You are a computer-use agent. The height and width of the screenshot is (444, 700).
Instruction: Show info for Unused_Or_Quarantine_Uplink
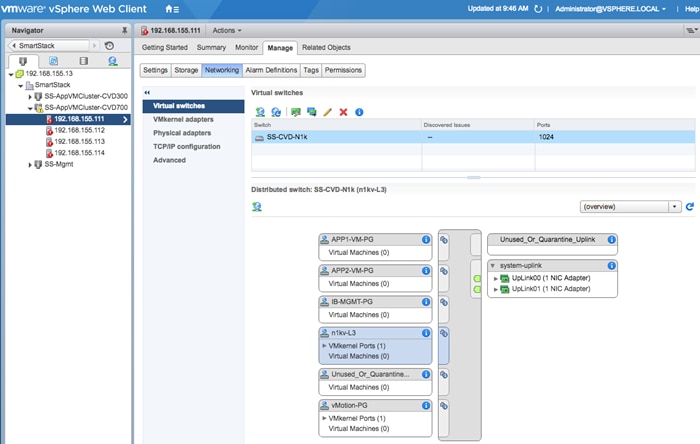[x=611, y=240]
